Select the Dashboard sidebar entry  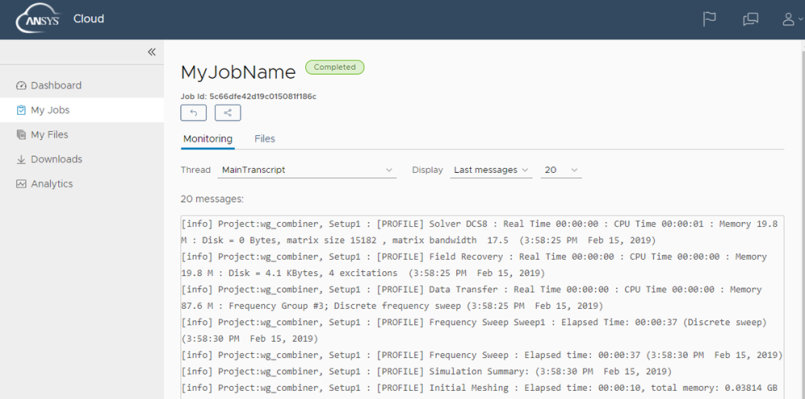(82, 85)
